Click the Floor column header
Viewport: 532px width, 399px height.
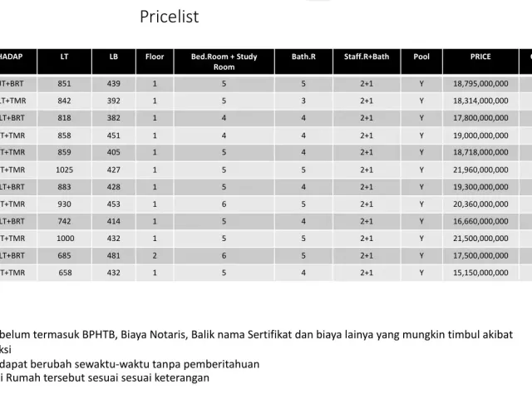click(155, 57)
